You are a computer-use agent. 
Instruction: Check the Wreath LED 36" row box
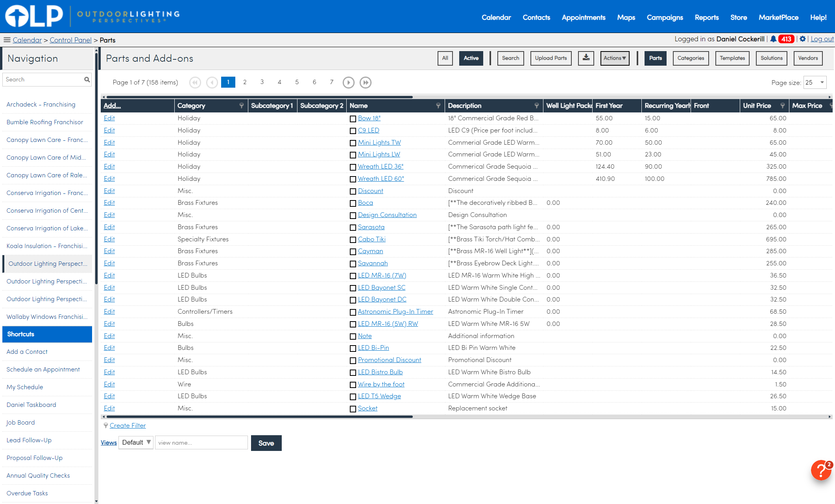(x=353, y=167)
